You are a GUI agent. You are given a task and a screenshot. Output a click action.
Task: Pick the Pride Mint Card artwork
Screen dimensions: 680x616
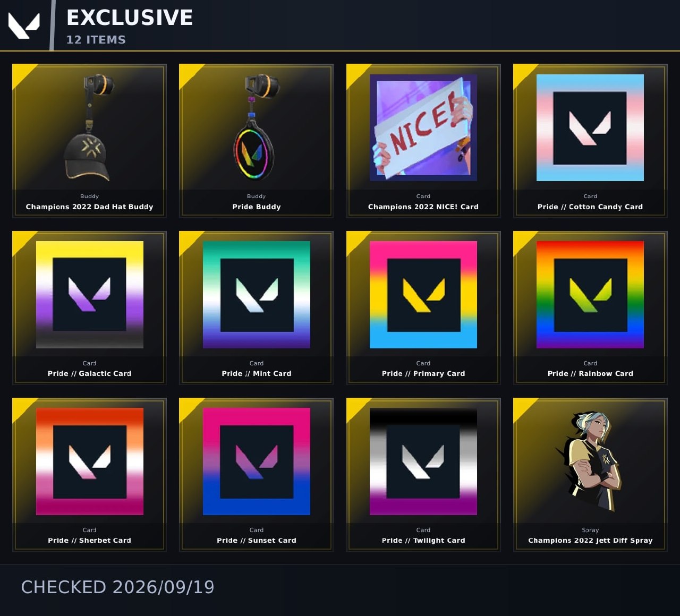pos(257,295)
